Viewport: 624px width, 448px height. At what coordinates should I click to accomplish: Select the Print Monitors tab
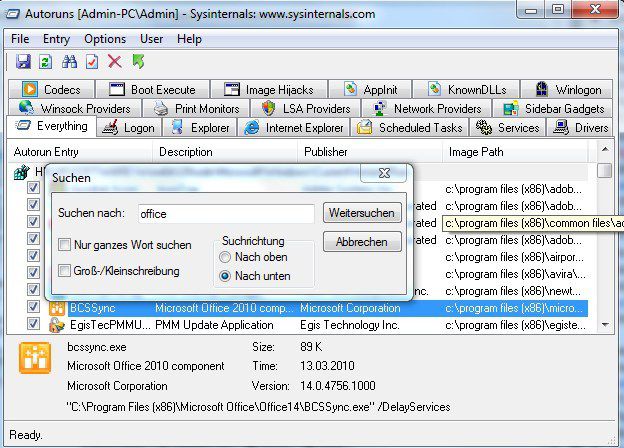click(x=196, y=108)
